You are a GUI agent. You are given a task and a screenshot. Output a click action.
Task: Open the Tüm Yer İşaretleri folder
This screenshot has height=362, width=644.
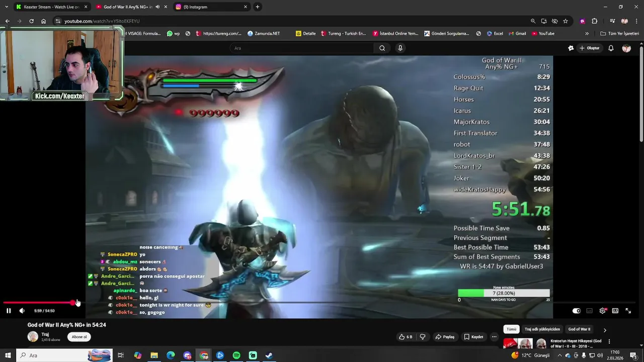click(x=619, y=34)
